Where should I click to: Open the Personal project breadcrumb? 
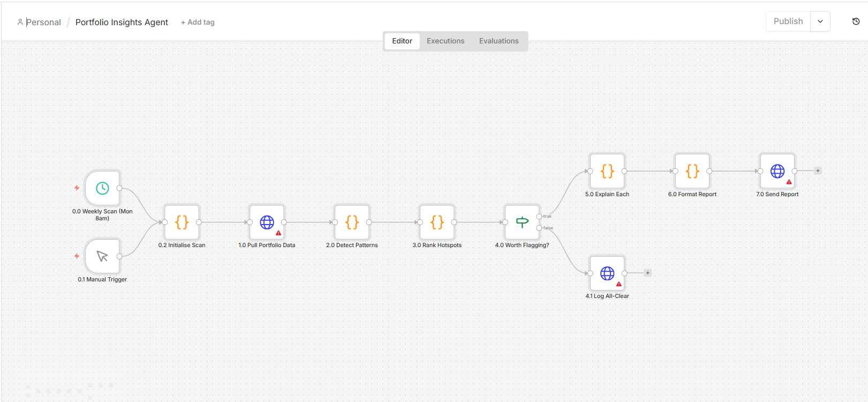point(43,22)
